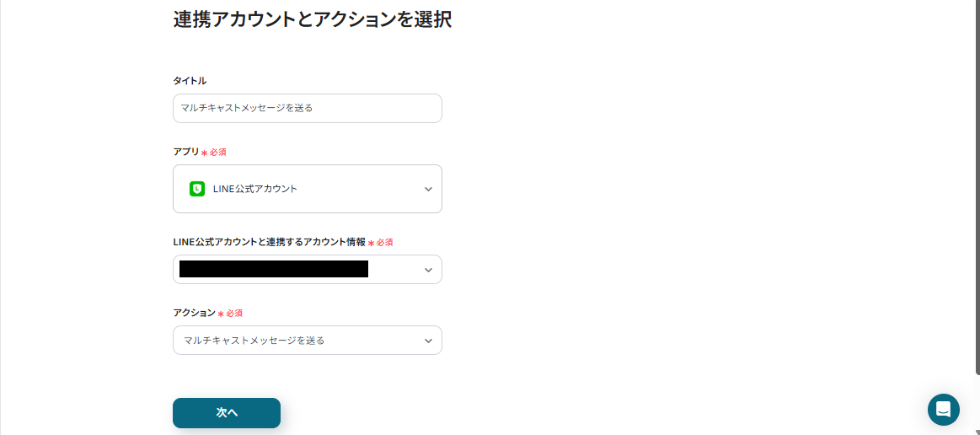Image resolution: width=980 pixels, height=435 pixels.
Task: Click the 必須 marker beside アプリ
Action: pyautogui.click(x=217, y=153)
